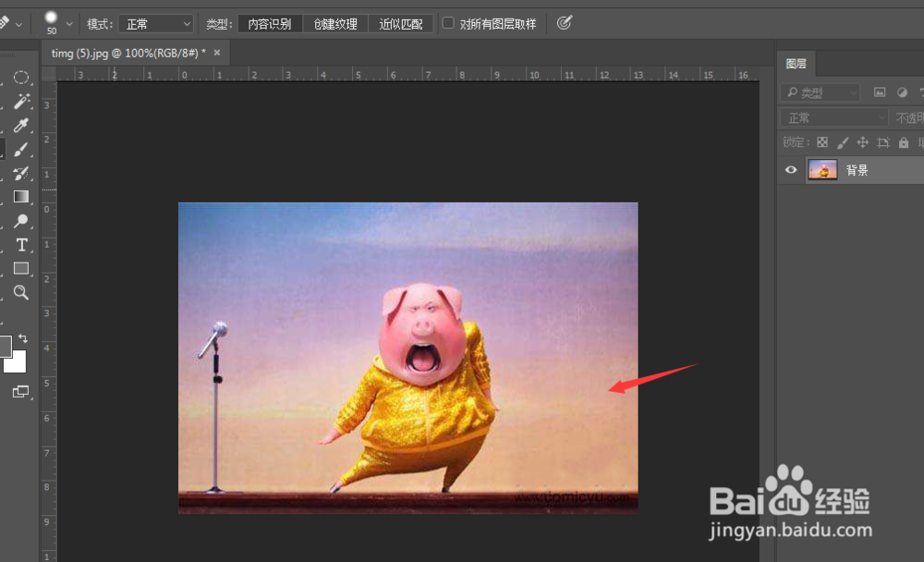Toggle artboard auto-nesting lock icon

coord(882,142)
